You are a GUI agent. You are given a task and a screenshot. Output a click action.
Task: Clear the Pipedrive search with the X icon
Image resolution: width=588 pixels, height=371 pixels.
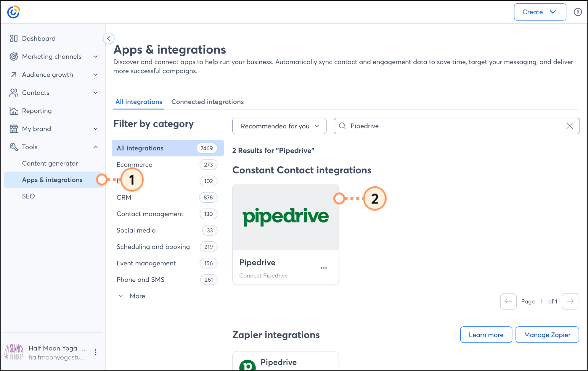[x=569, y=126]
